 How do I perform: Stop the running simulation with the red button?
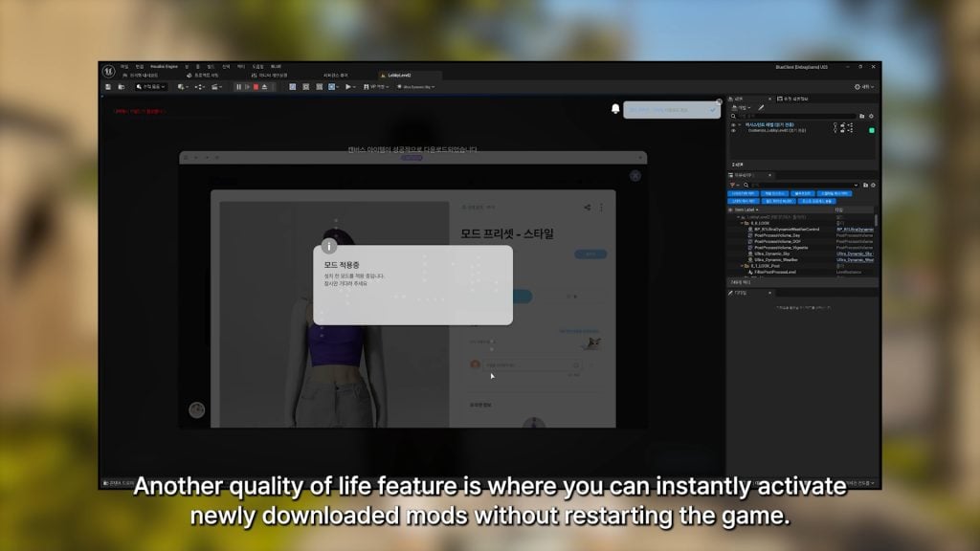pyautogui.click(x=256, y=87)
